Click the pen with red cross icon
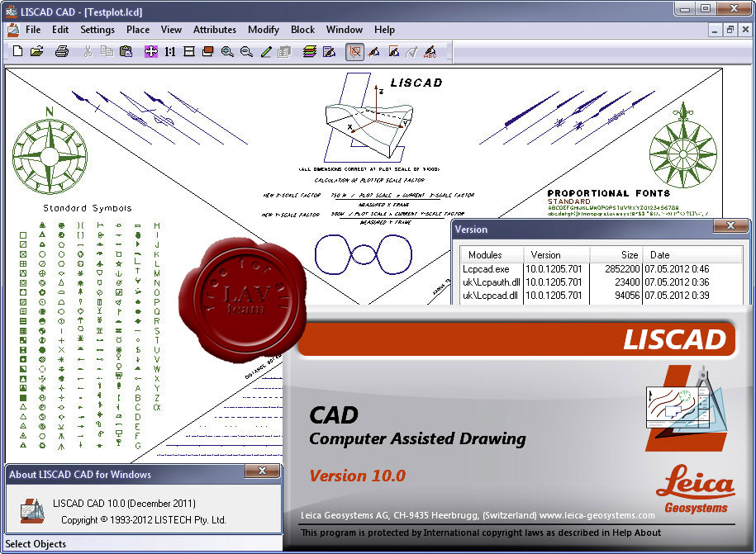 373,51
